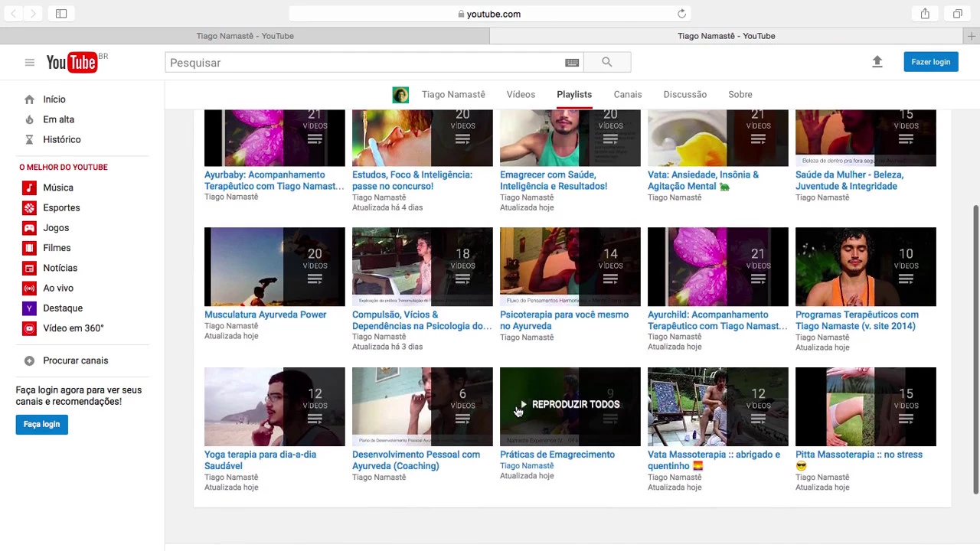Viewport: 980px width, 551px height.
Task: Reload the page with Safari refresh icon
Action: 681,14
